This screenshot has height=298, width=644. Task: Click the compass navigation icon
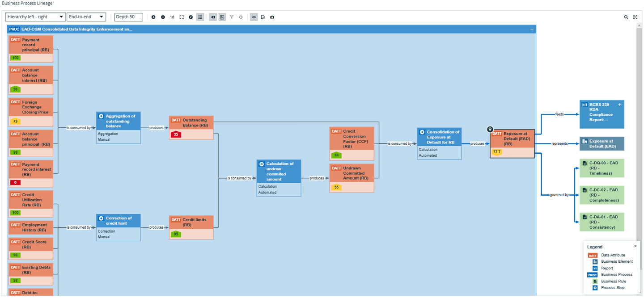pos(191,17)
